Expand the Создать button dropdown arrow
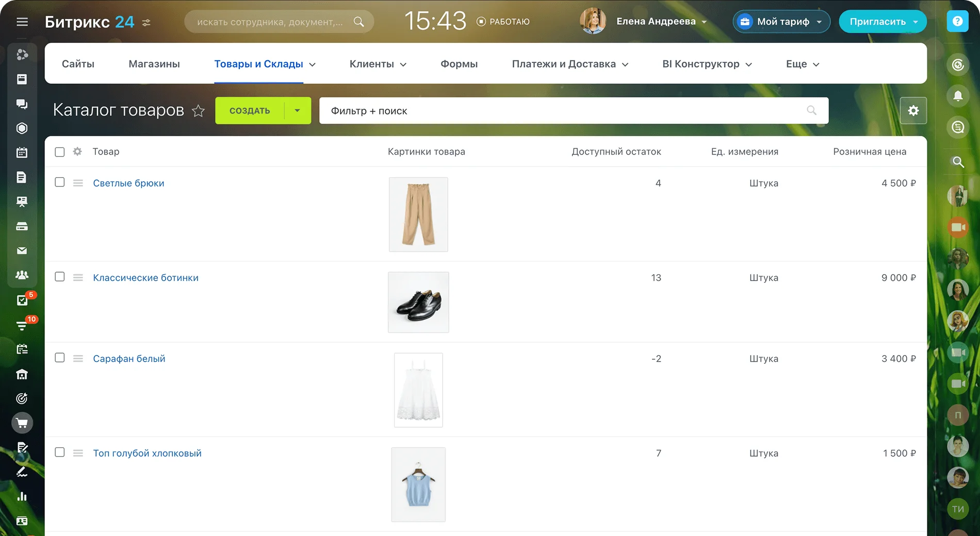The image size is (980, 536). click(x=297, y=110)
